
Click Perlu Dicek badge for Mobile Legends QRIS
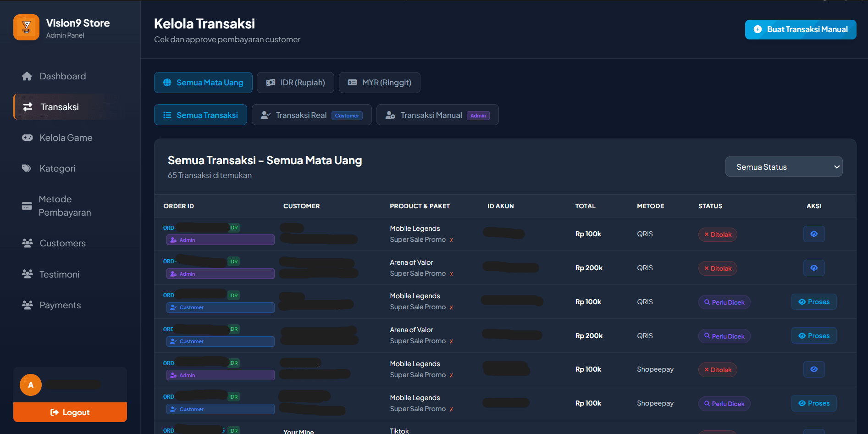point(724,302)
